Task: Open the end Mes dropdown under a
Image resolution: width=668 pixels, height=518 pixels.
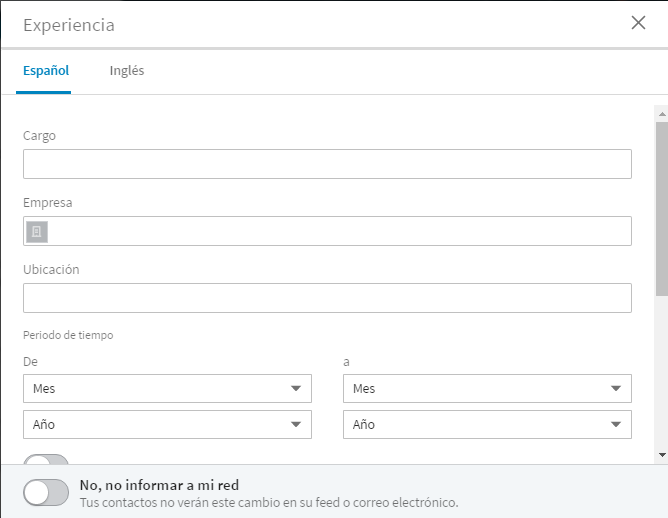Action: pyautogui.click(x=487, y=388)
